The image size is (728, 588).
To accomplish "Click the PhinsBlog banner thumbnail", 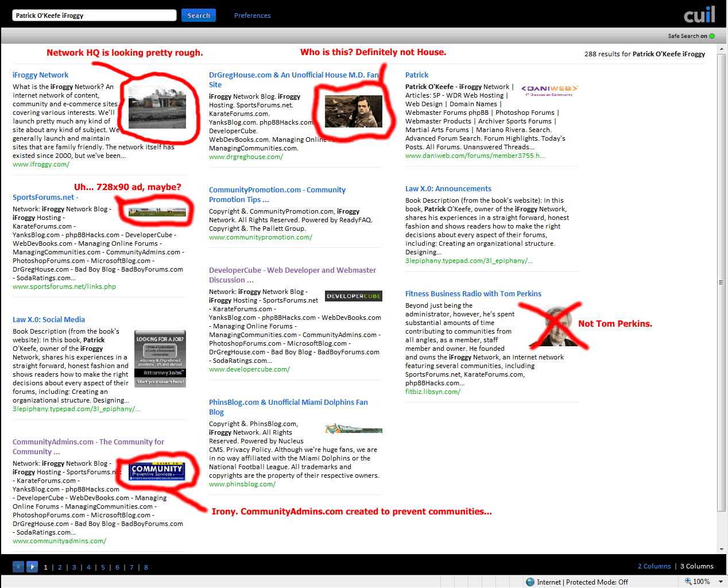I will (354, 428).
